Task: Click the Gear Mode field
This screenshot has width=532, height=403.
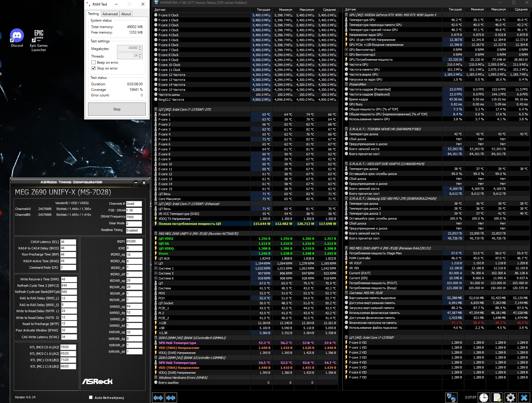Action: click(x=134, y=224)
